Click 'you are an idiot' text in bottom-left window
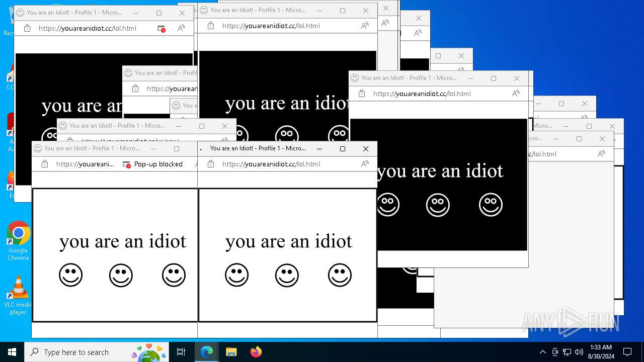 [x=123, y=242]
